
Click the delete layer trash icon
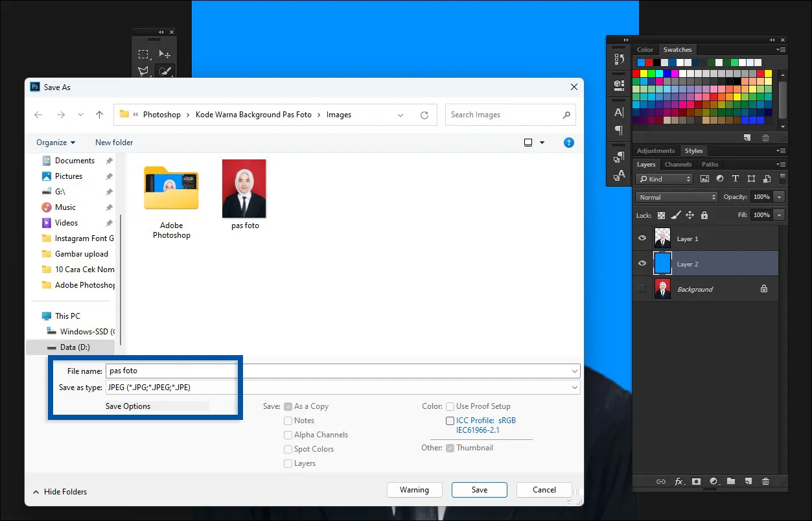click(x=765, y=481)
